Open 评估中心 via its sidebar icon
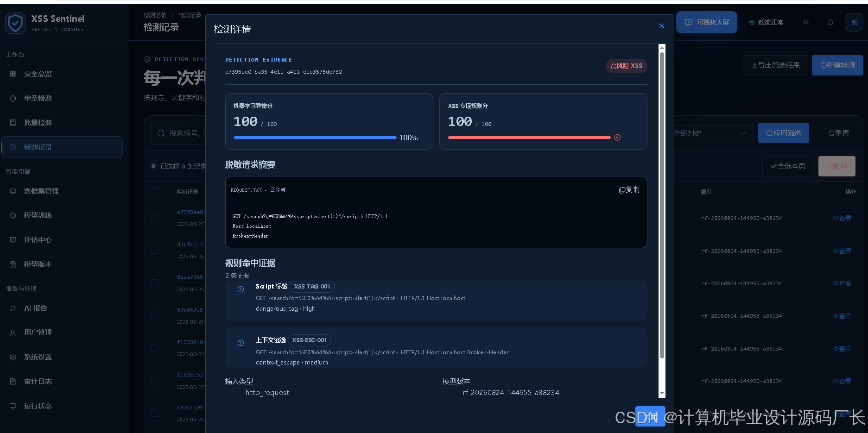Screen dimensions: 868x433 pos(13,240)
